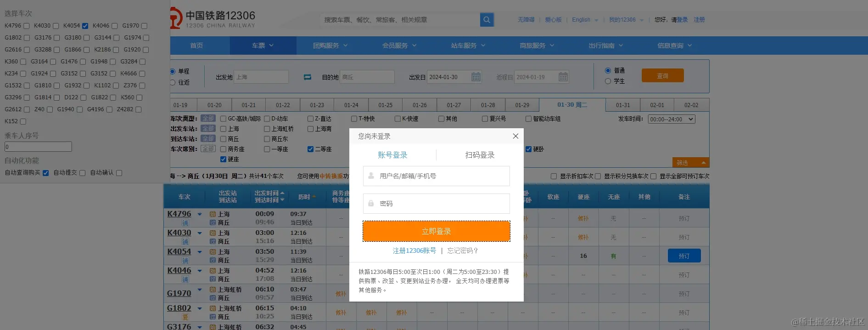The height and width of the screenshot is (330, 868).
Task: Open the 团购服务 navigation dropdown
Action: click(330, 46)
